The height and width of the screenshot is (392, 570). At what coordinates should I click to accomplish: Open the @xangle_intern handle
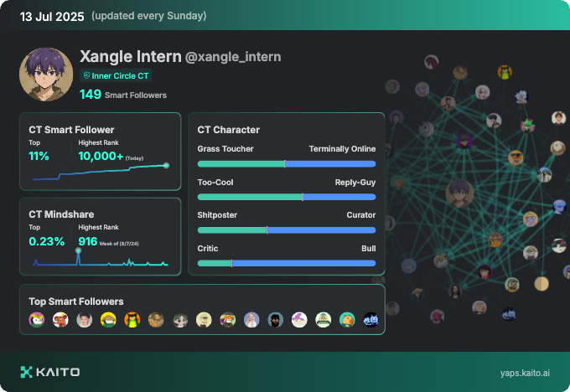233,57
